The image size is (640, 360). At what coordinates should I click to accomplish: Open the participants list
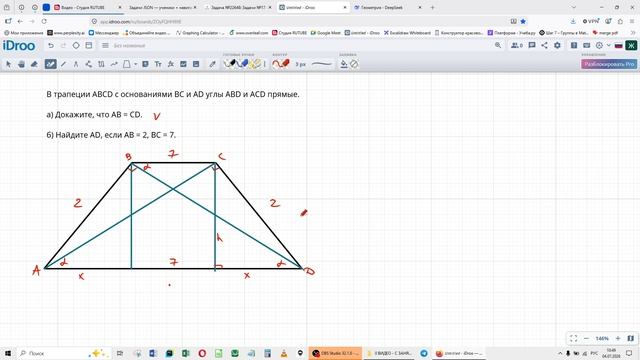(517, 45)
